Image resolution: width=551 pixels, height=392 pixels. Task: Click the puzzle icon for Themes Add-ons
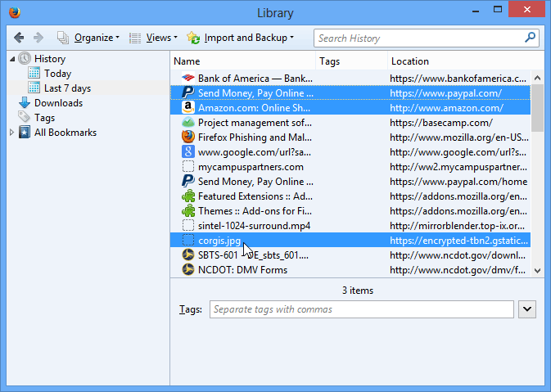point(188,211)
